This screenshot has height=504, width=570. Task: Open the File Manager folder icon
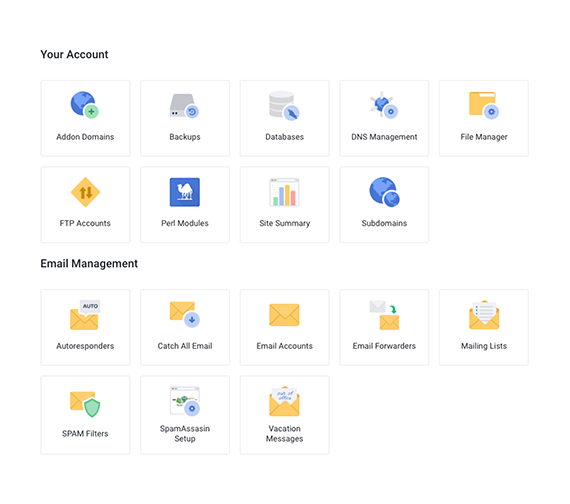click(484, 105)
